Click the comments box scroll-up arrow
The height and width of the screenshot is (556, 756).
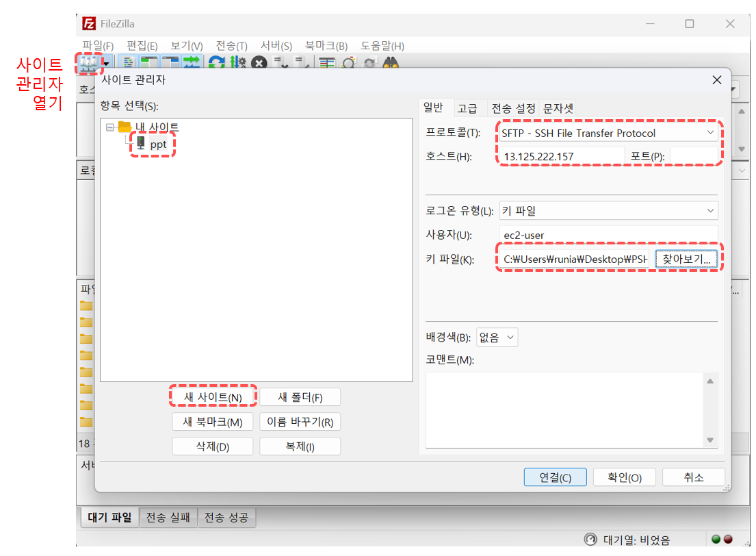(710, 381)
